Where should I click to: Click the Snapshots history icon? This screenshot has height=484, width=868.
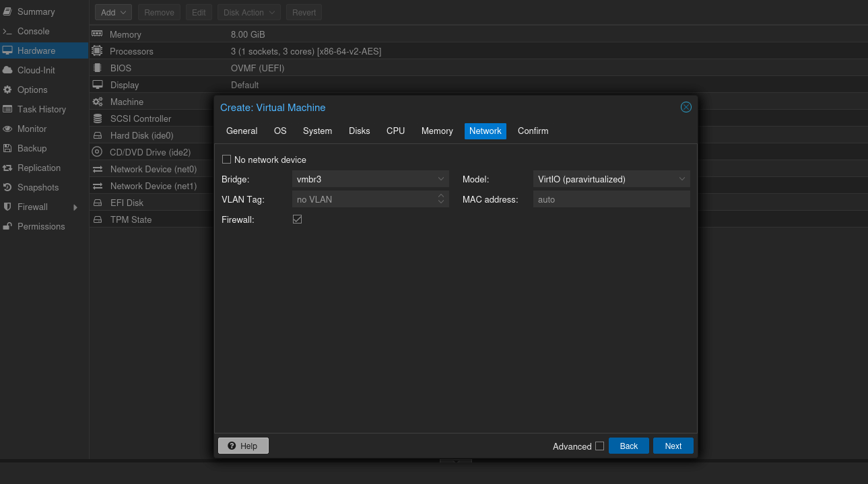[x=7, y=187]
